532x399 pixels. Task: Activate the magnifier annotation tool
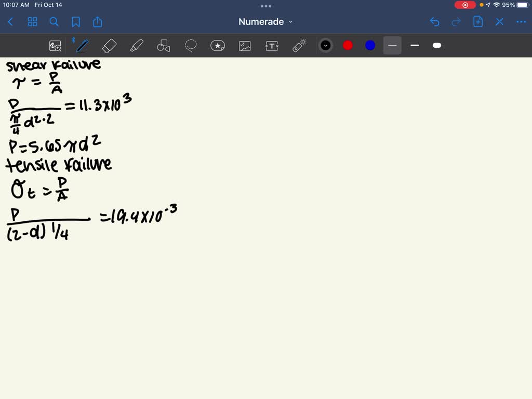pos(55,46)
